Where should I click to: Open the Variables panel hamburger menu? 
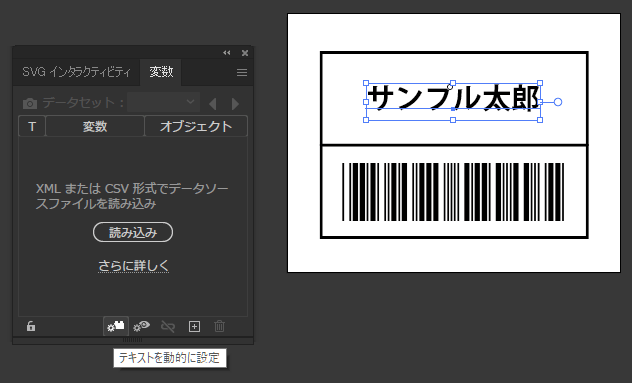(x=242, y=72)
